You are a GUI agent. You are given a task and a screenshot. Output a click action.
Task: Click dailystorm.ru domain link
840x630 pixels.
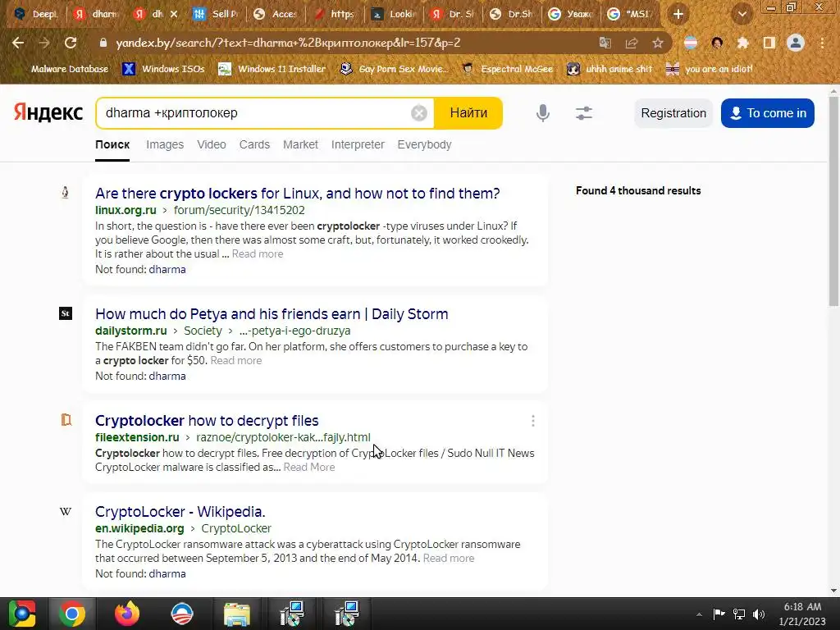[x=131, y=331]
